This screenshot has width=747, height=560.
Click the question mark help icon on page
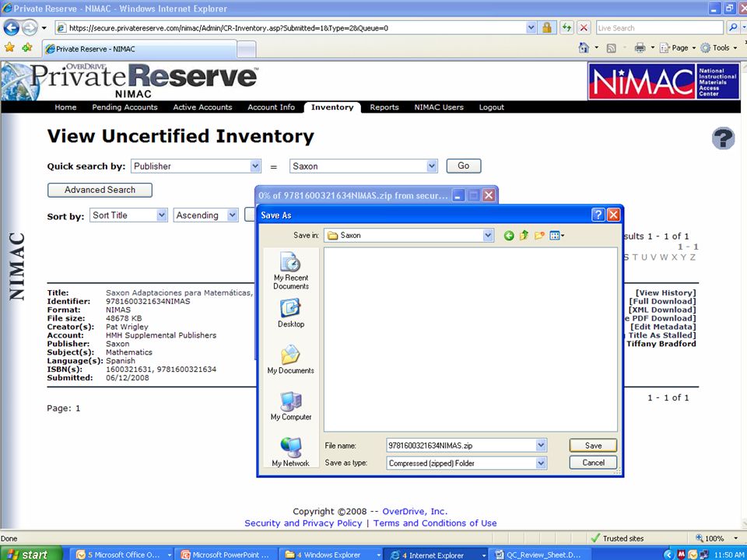[723, 138]
